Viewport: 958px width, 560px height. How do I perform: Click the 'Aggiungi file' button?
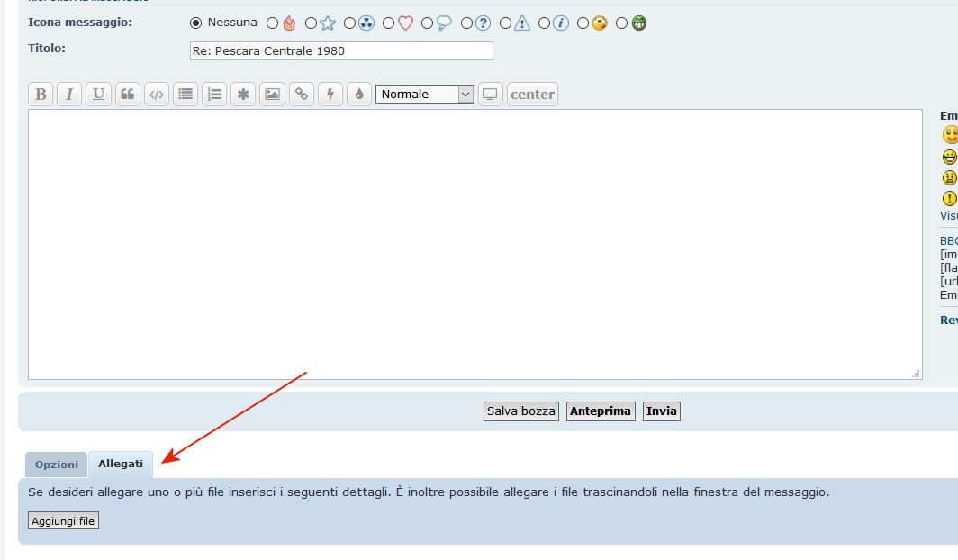click(63, 521)
